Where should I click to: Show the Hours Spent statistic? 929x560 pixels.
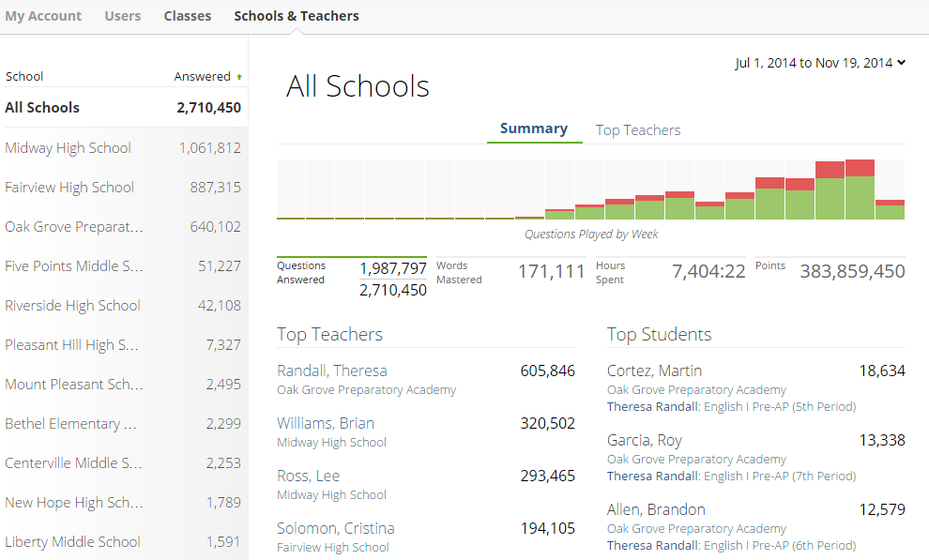670,272
